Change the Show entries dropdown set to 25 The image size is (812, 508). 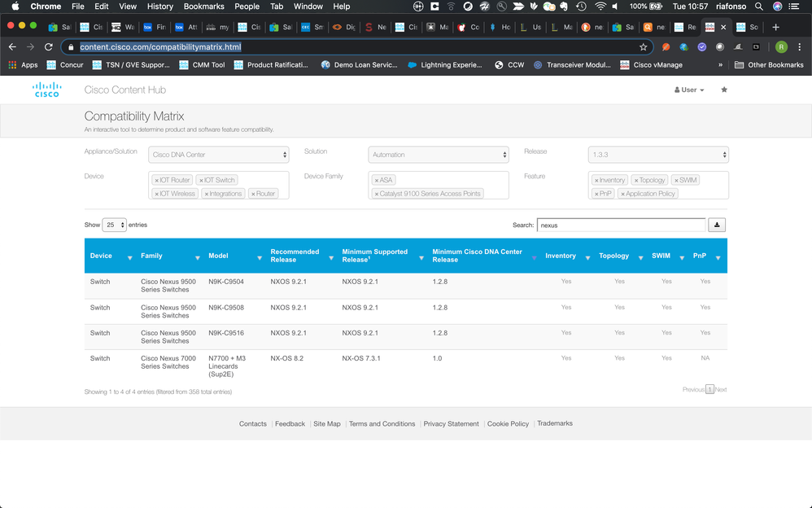click(115, 225)
